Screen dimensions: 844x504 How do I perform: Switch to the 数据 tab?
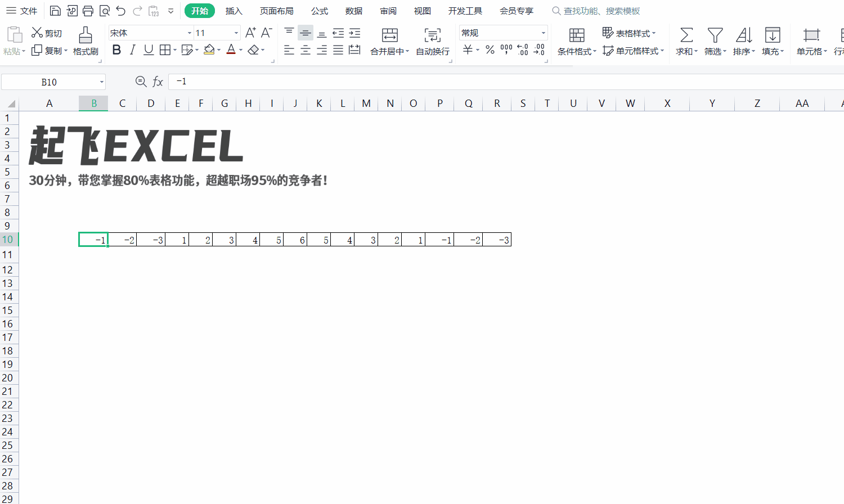(x=354, y=11)
